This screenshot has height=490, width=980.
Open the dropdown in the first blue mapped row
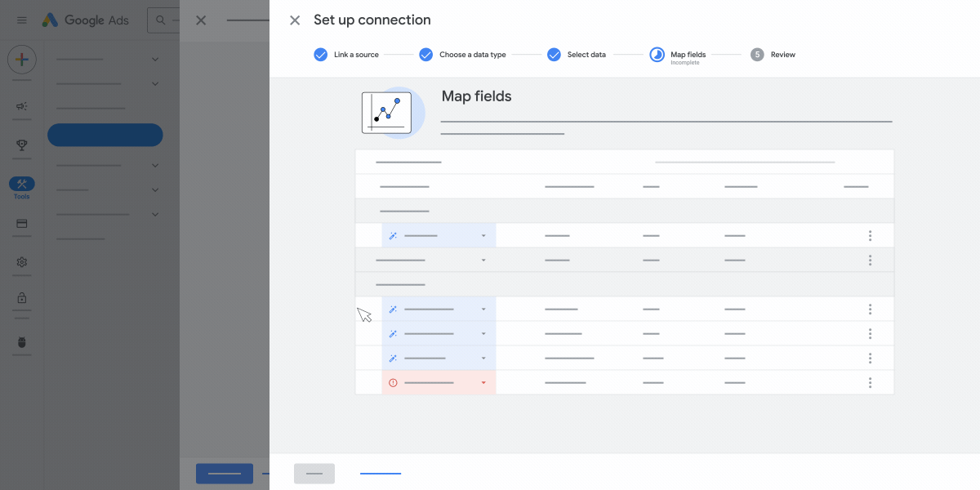483,235
